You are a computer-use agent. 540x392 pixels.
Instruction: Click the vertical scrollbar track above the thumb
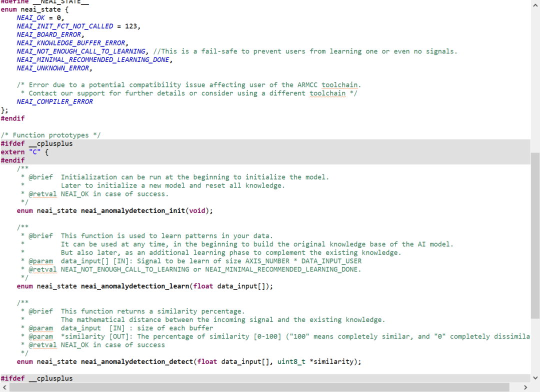click(535, 75)
